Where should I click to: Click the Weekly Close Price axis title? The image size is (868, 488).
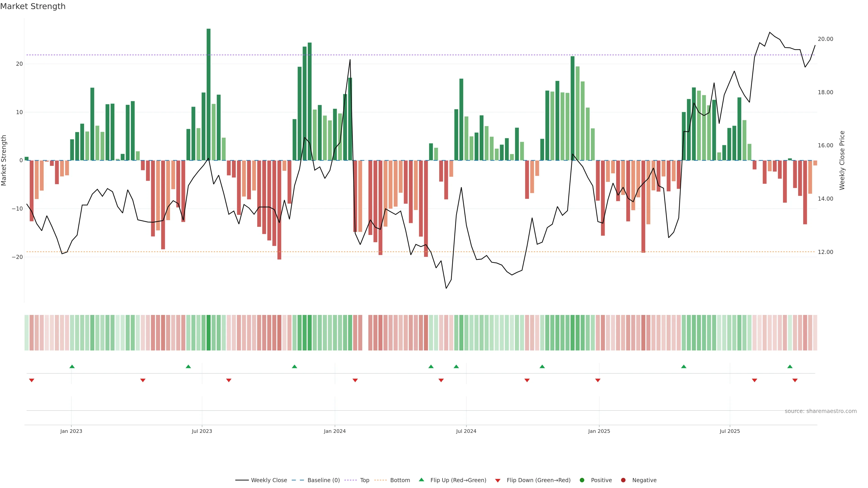click(842, 160)
